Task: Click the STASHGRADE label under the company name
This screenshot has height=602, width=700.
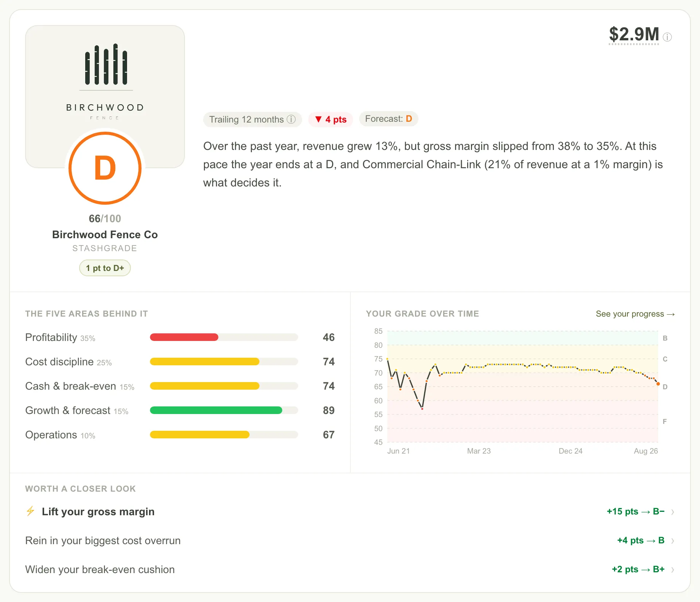Action: 105,248
